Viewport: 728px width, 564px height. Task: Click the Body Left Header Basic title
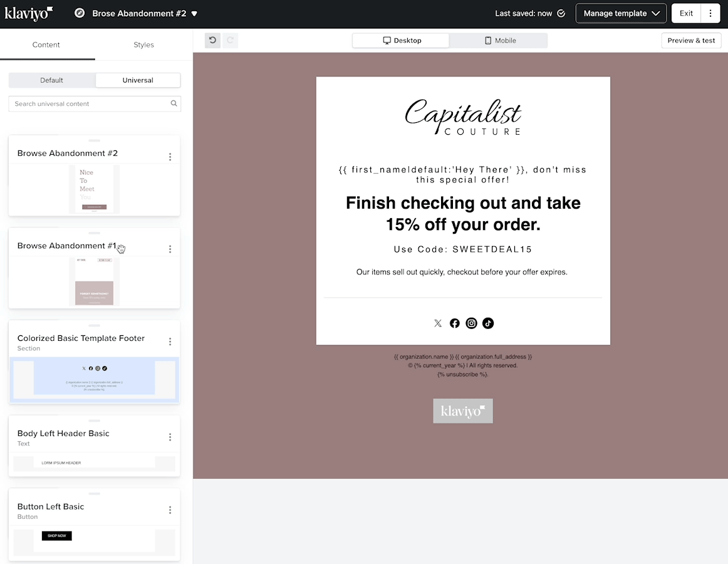point(63,434)
